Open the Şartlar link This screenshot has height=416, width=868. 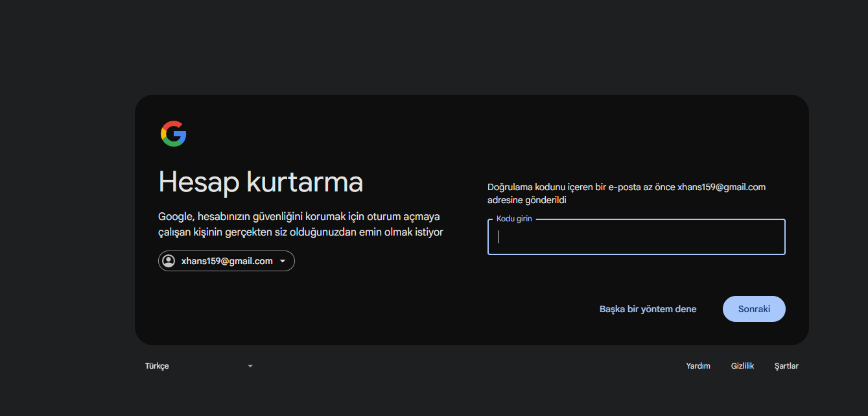(786, 366)
